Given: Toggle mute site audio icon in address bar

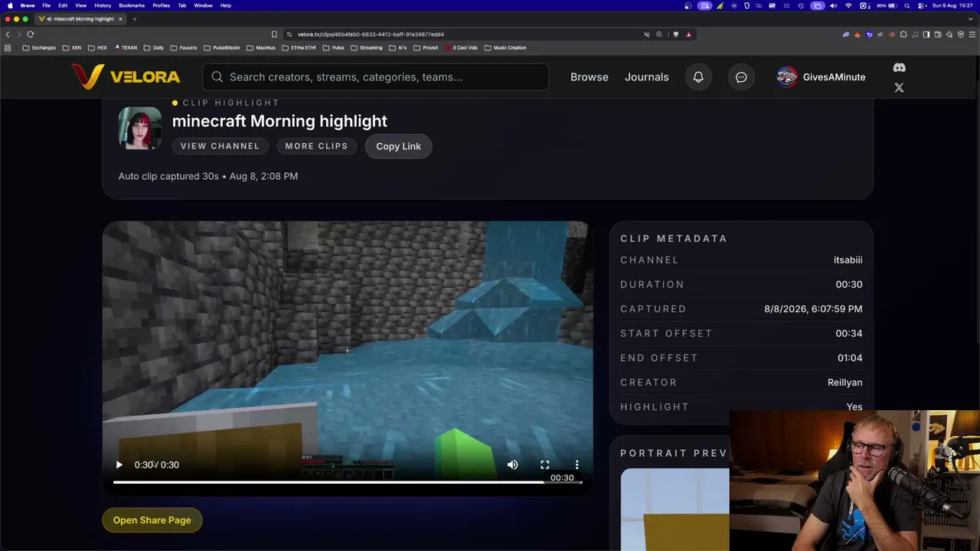Looking at the screenshot, I should [x=646, y=34].
